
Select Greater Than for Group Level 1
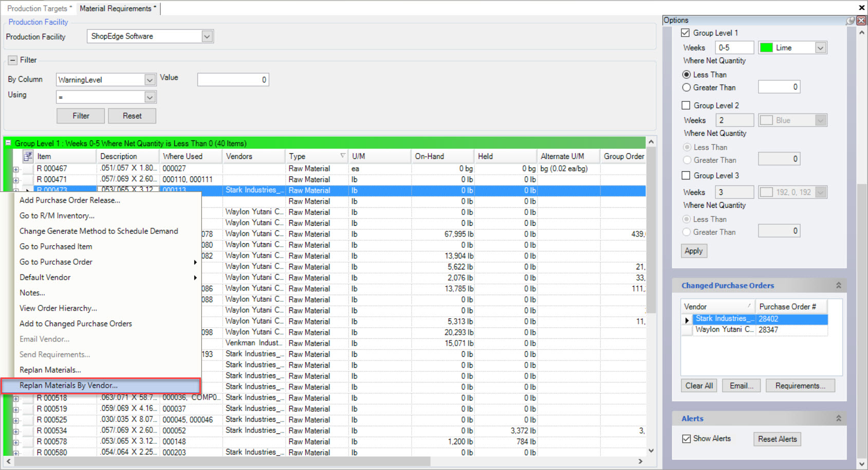(x=686, y=87)
